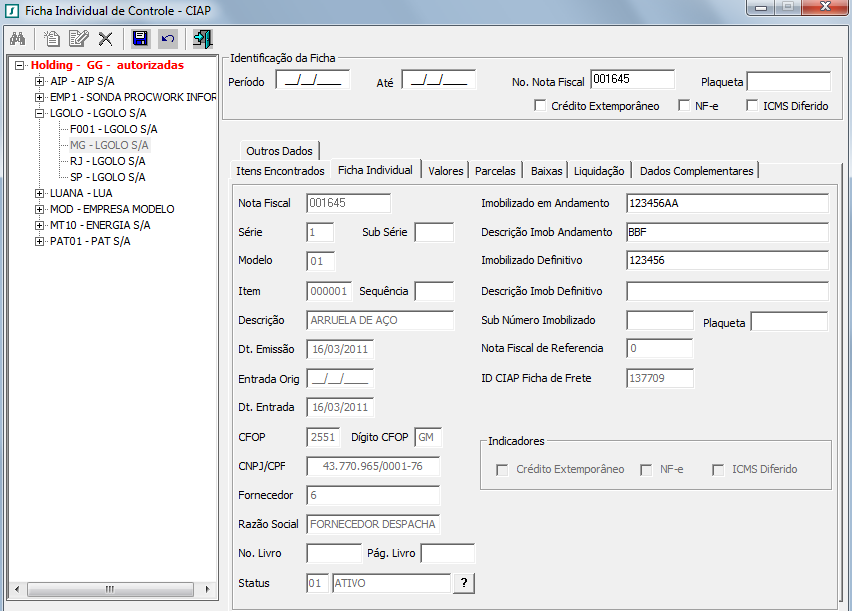
Task: Click the undo arrow toolbar icon
Action: 167,39
